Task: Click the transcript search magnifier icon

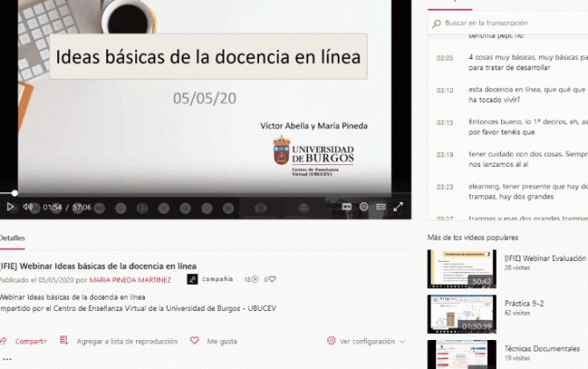Action: tap(436, 24)
